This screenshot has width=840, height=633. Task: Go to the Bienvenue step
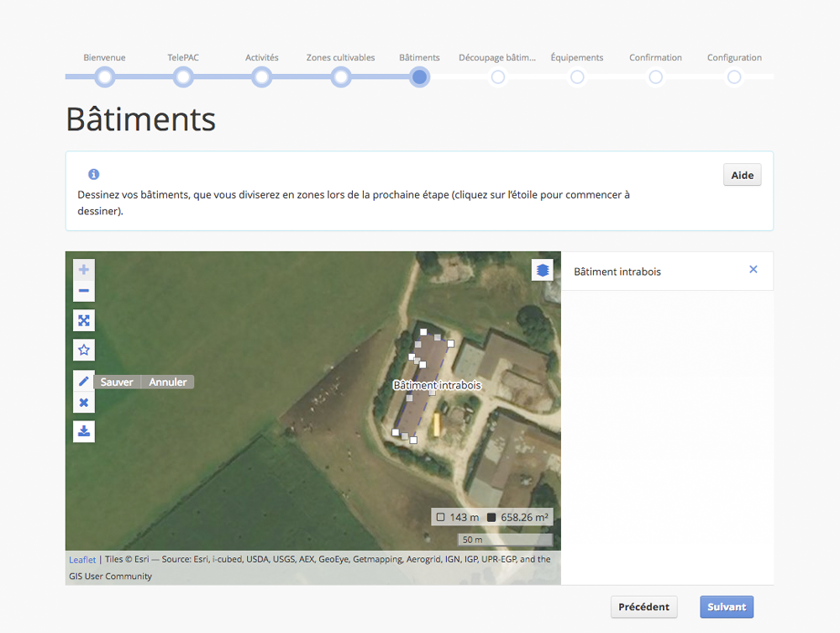105,77
